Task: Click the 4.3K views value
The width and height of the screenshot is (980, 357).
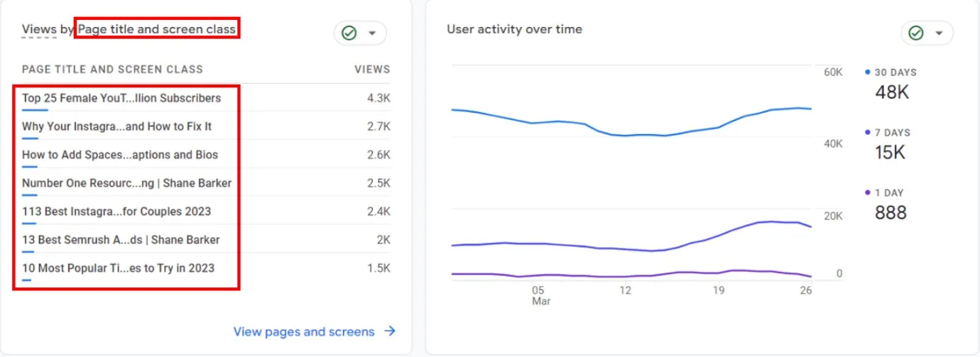Action: [x=379, y=98]
